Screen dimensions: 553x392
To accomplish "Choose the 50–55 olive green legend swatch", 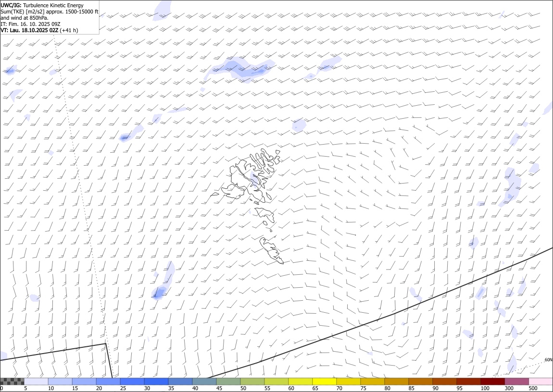I will tap(252, 381).
